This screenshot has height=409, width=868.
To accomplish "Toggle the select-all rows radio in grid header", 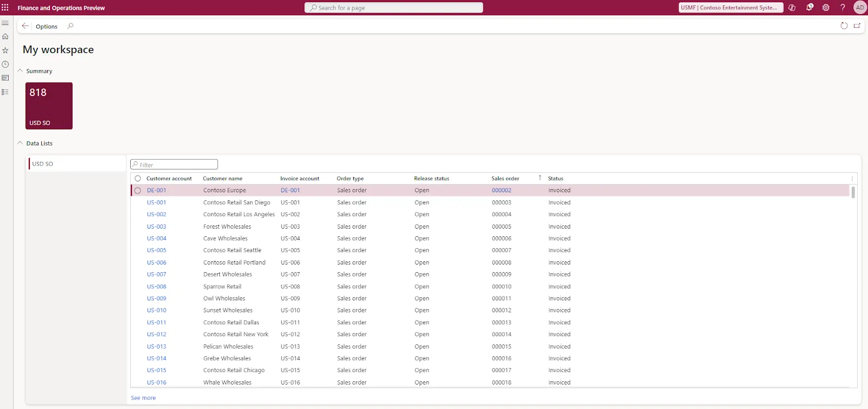I will click(x=138, y=179).
